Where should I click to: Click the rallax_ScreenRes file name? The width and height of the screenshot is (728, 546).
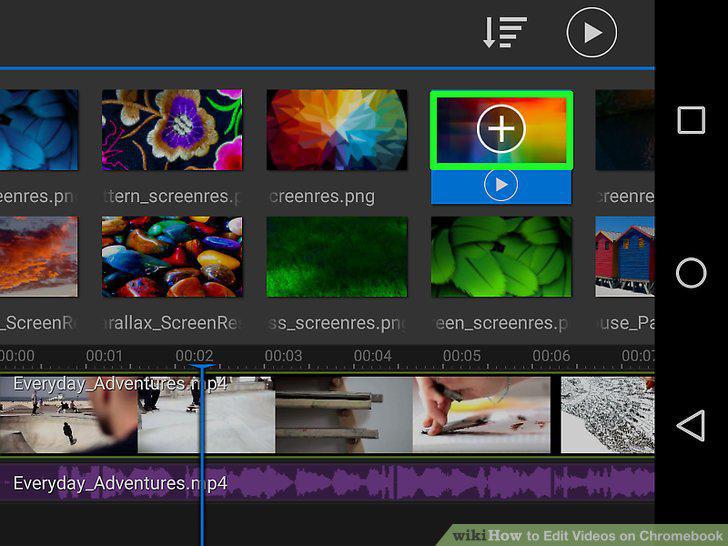[172, 323]
